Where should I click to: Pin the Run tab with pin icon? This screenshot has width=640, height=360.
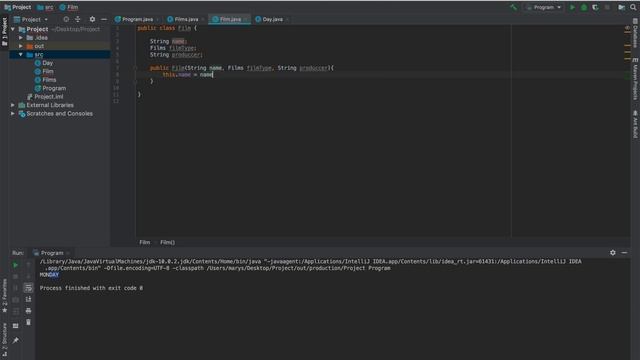(16, 340)
